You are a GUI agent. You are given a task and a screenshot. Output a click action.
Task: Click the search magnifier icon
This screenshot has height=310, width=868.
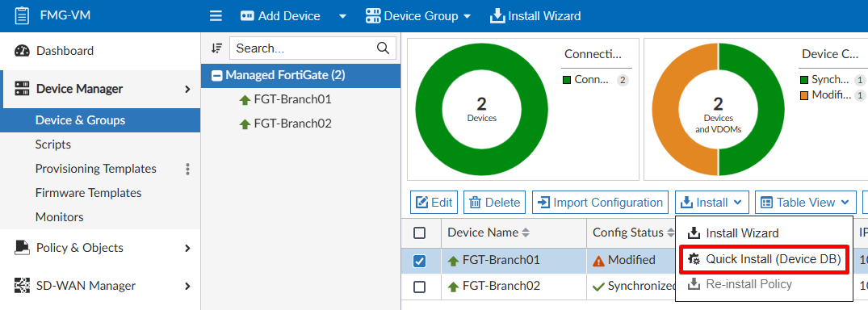point(383,48)
